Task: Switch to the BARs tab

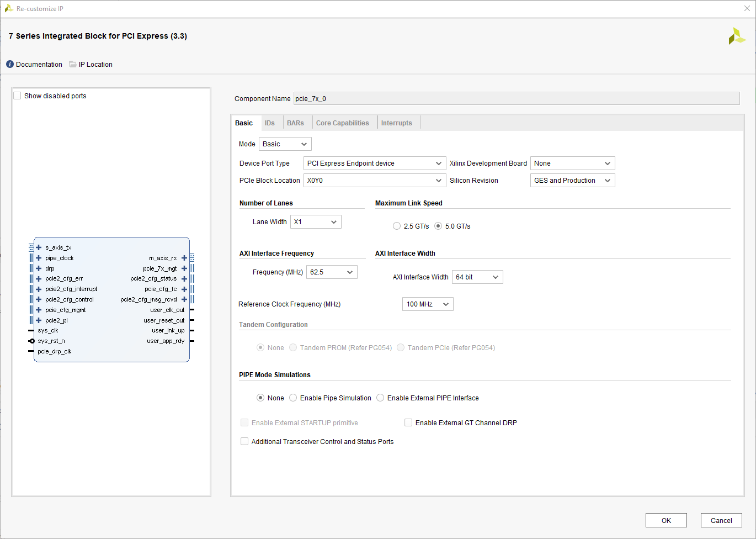Action: [295, 123]
